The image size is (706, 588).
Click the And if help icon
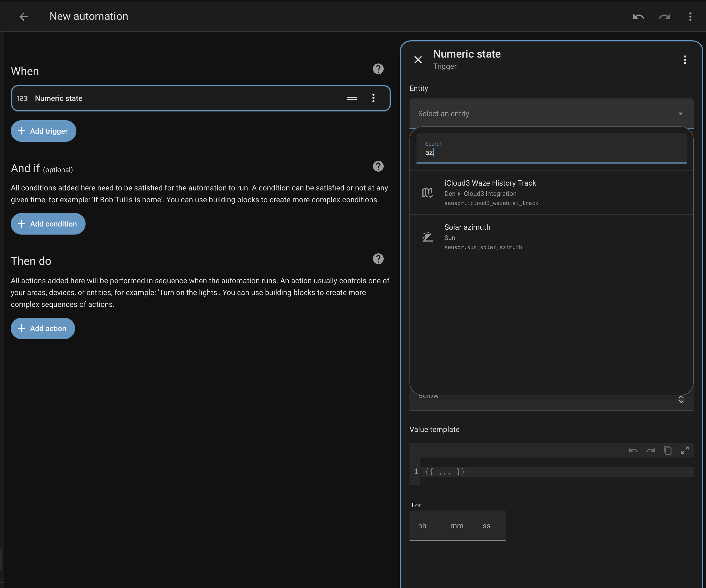coord(378,166)
